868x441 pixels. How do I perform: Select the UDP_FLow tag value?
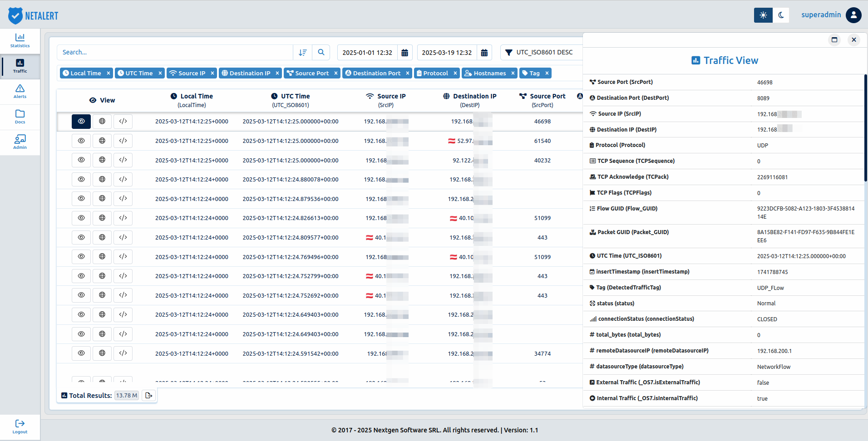[x=770, y=288]
